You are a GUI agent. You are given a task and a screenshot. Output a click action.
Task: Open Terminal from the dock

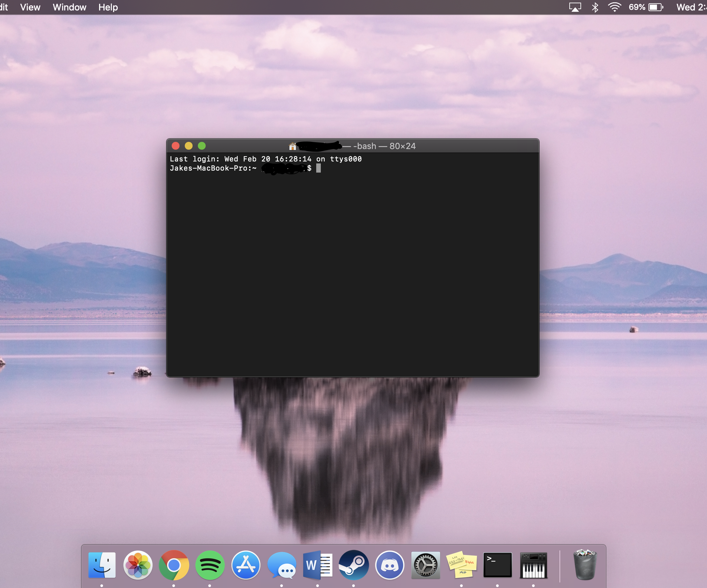498,565
